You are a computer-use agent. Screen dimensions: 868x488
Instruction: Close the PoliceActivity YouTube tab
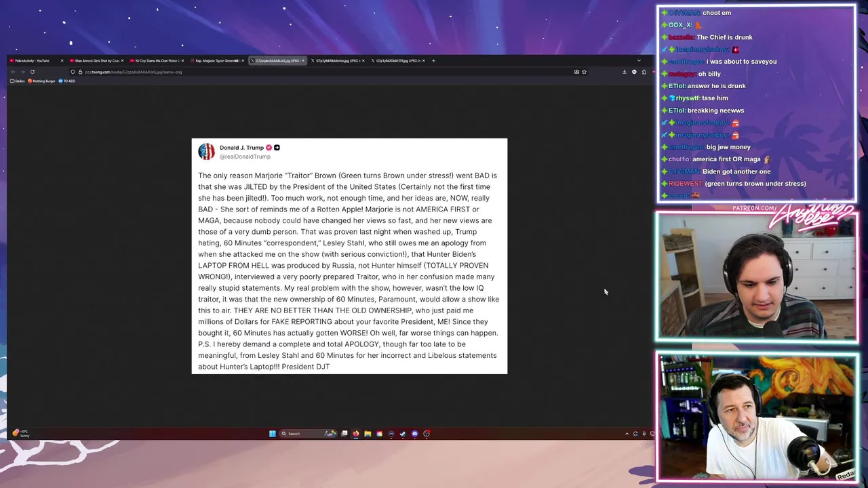coord(62,60)
